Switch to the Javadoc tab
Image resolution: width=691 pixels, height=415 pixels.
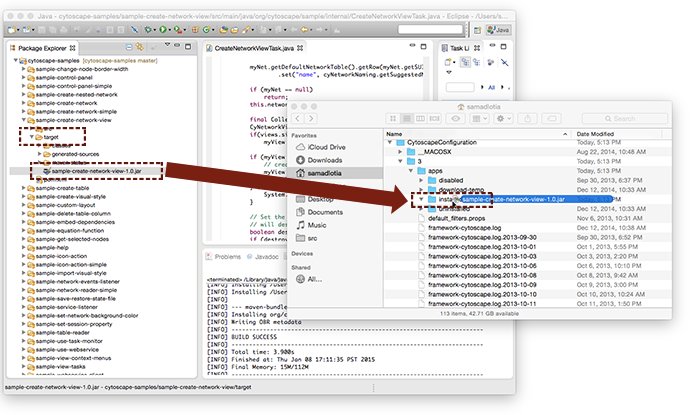coord(263,256)
